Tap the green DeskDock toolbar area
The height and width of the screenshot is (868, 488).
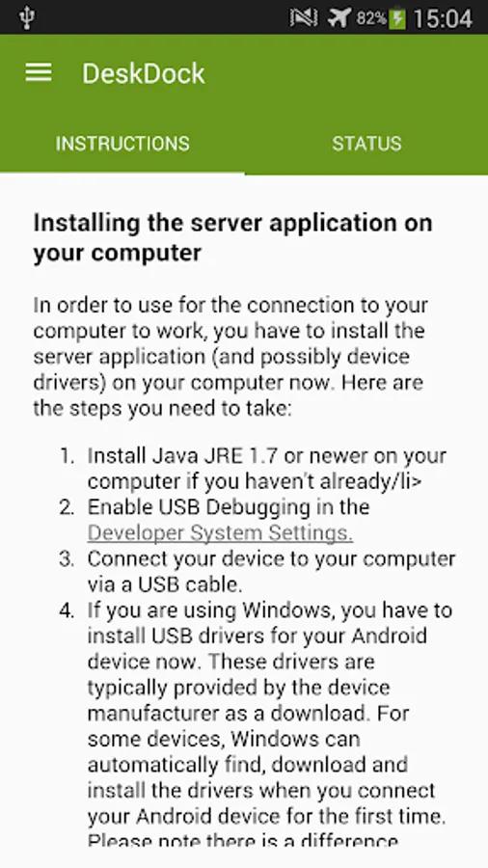[x=244, y=73]
